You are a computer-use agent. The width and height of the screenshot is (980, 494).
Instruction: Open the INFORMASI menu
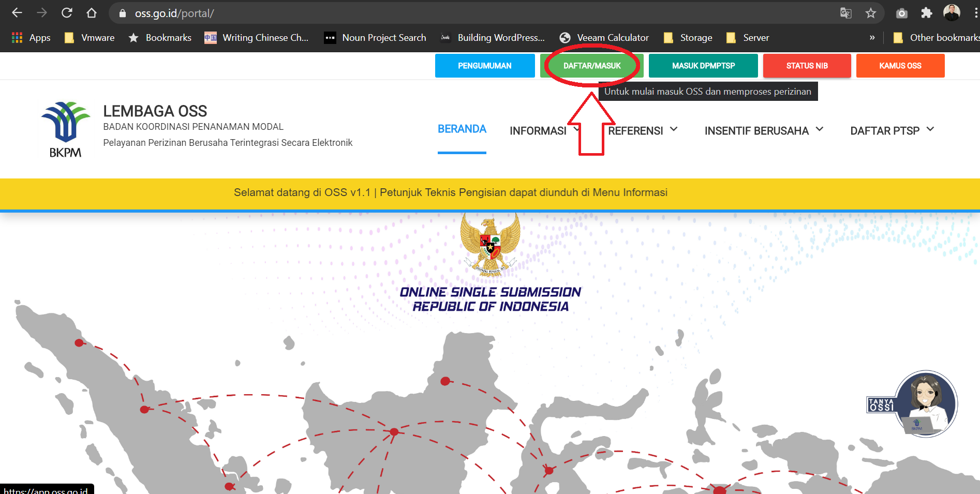pos(538,131)
